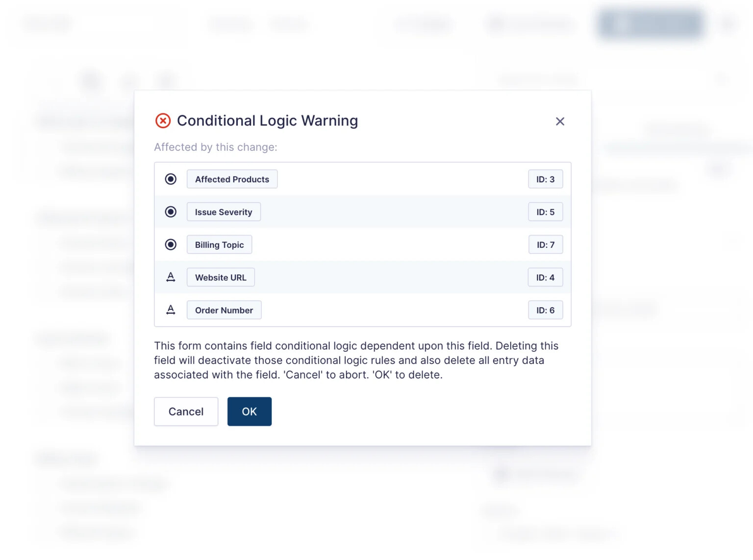
Task: Select the Issue Severity field label
Action: (x=224, y=212)
